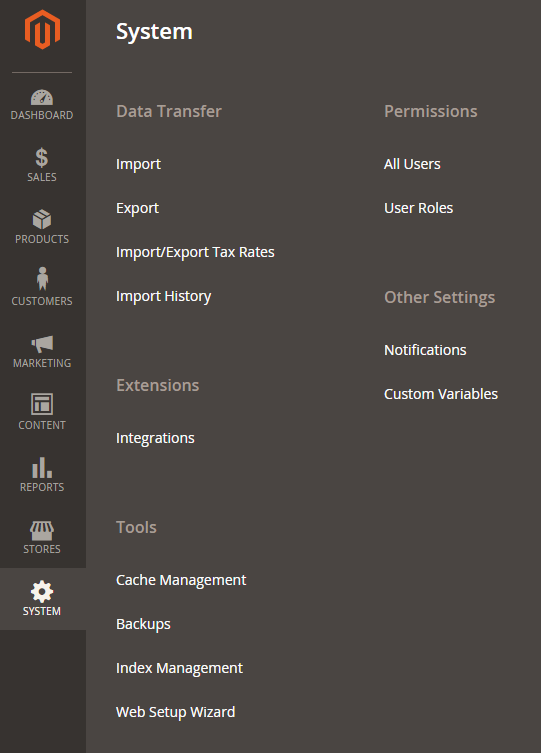Click the Magento logo icon
Screen dimensions: 541x753
(x=42, y=29)
